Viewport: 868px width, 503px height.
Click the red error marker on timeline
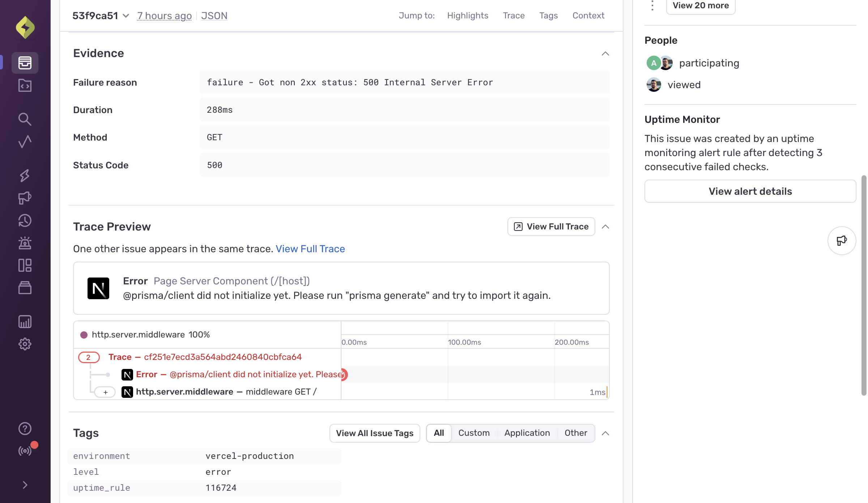(344, 375)
